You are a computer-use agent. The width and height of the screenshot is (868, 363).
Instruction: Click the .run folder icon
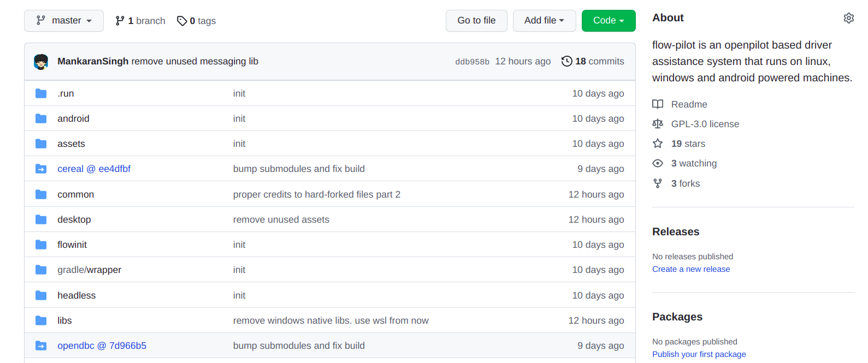pos(41,93)
